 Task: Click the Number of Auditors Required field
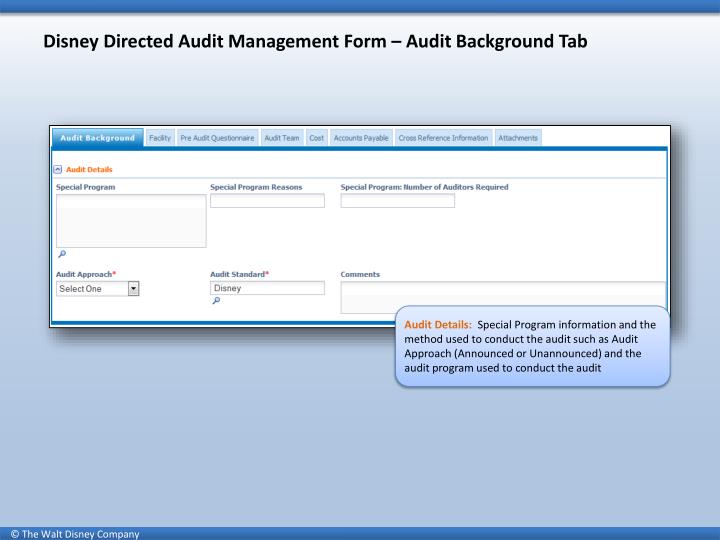[x=398, y=201]
